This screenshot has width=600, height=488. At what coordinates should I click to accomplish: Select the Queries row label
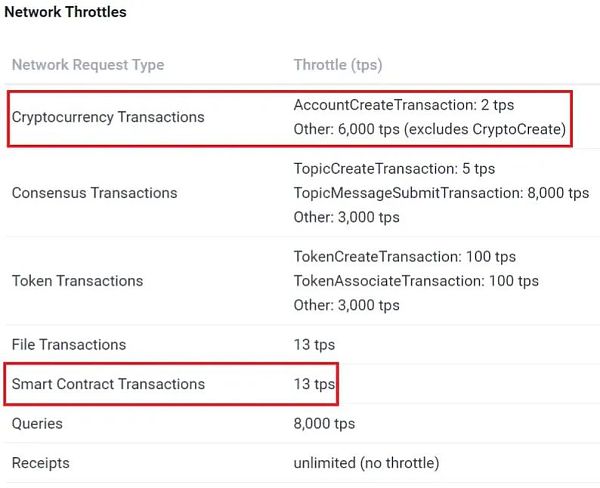(37, 424)
